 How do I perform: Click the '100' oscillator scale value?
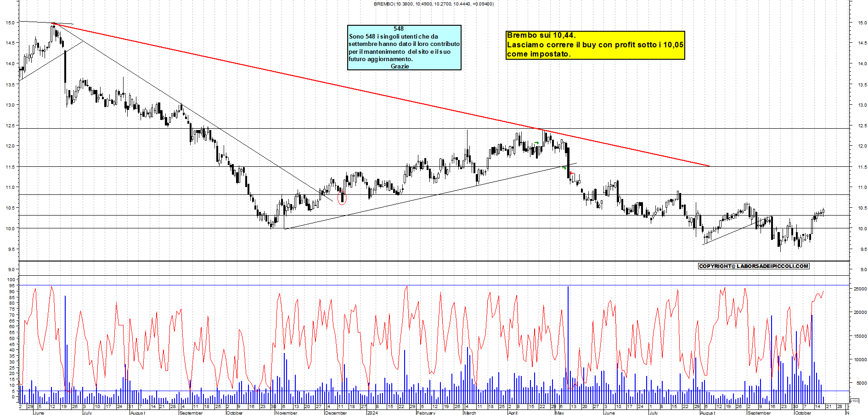(11, 279)
